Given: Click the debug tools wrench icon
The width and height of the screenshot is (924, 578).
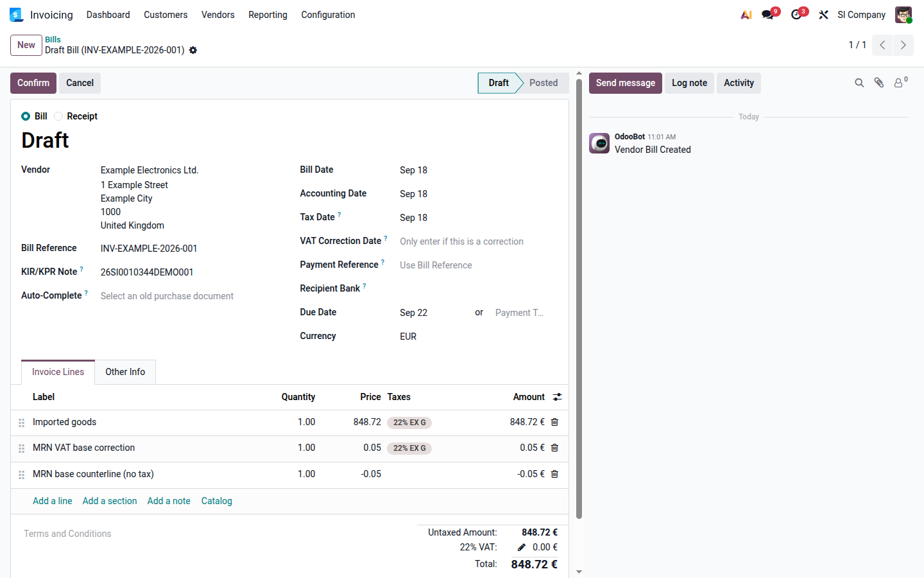Looking at the screenshot, I should tap(823, 15).
